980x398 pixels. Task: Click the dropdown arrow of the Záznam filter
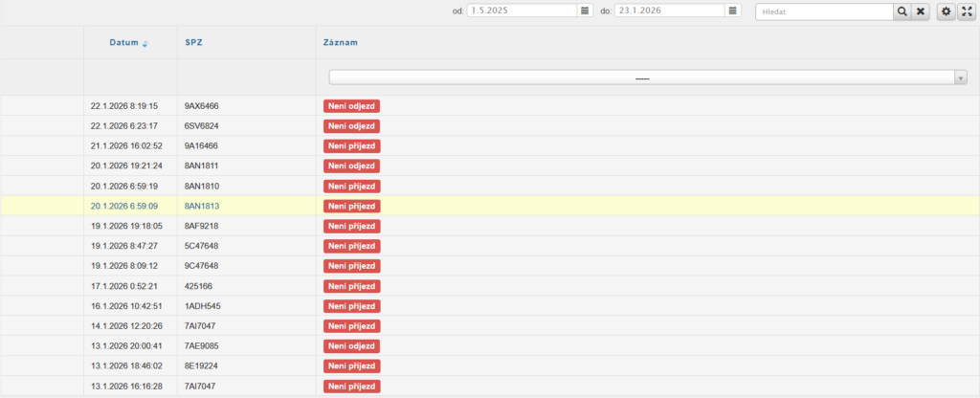(960, 77)
